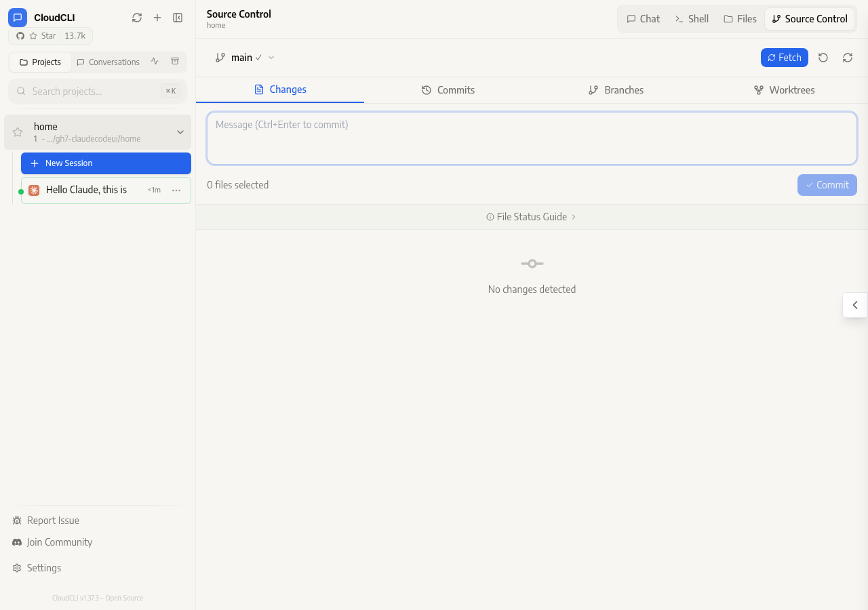Open the Worktrees tab

785,90
